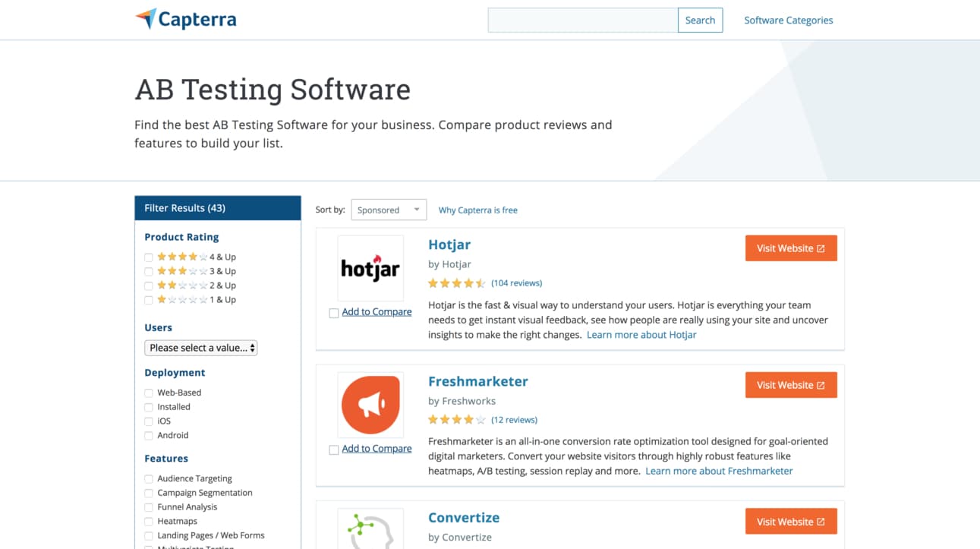Click Freshmarketer star rating
This screenshot has width=980, height=549.
(x=457, y=420)
